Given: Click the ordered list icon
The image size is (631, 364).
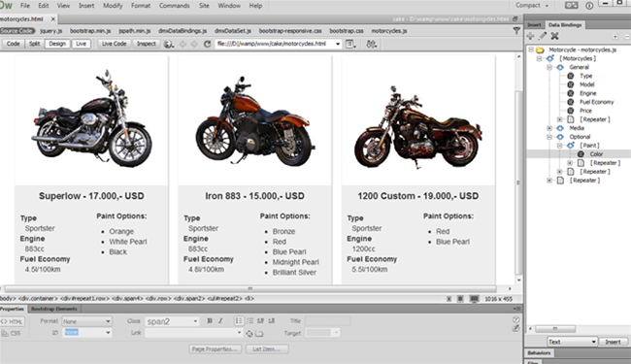Looking at the screenshot, I should pyautogui.click(x=249, y=320).
